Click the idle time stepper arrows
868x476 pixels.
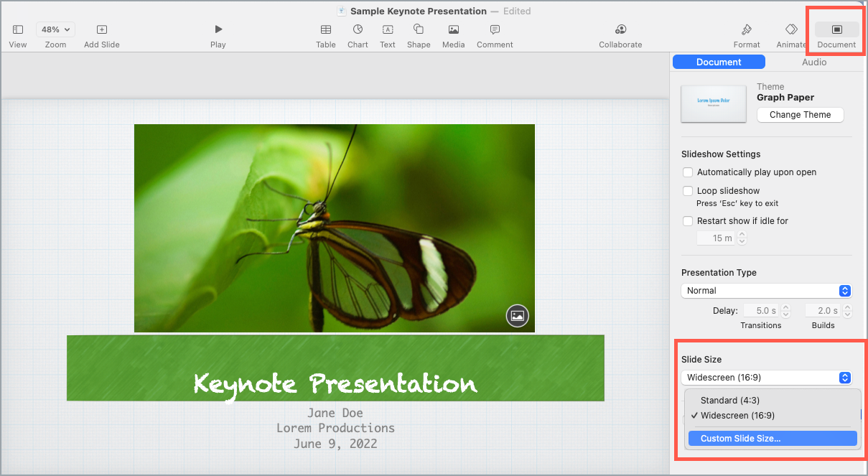pos(742,238)
